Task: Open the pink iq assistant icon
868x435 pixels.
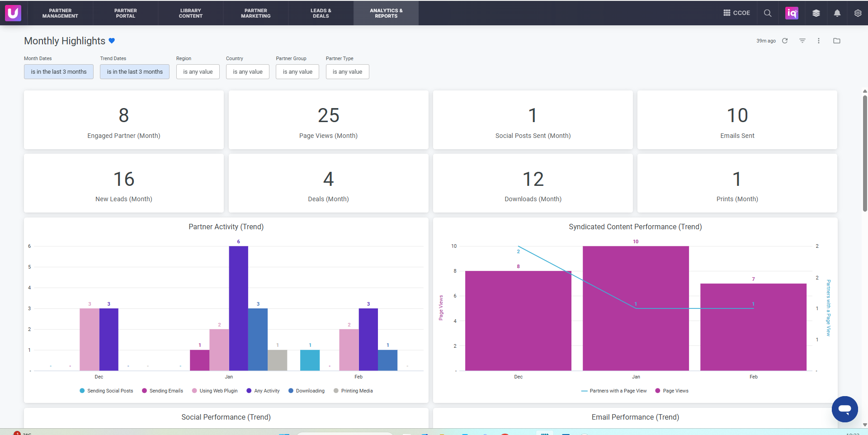Action: [x=792, y=13]
